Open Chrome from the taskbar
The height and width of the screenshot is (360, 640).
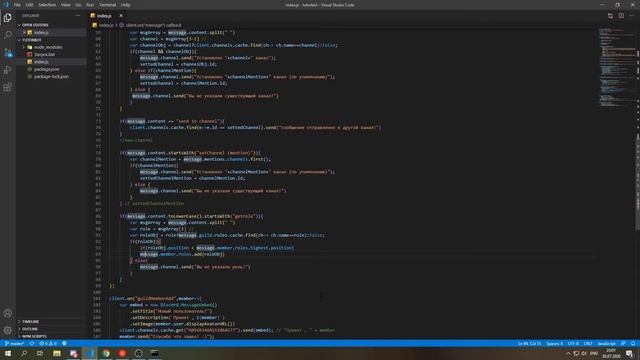point(106,353)
